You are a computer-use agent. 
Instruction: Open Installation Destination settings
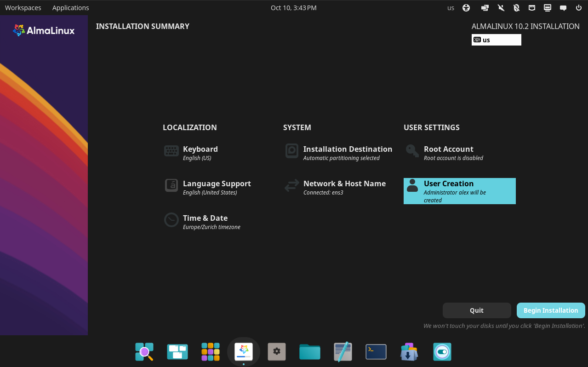[x=338, y=153]
